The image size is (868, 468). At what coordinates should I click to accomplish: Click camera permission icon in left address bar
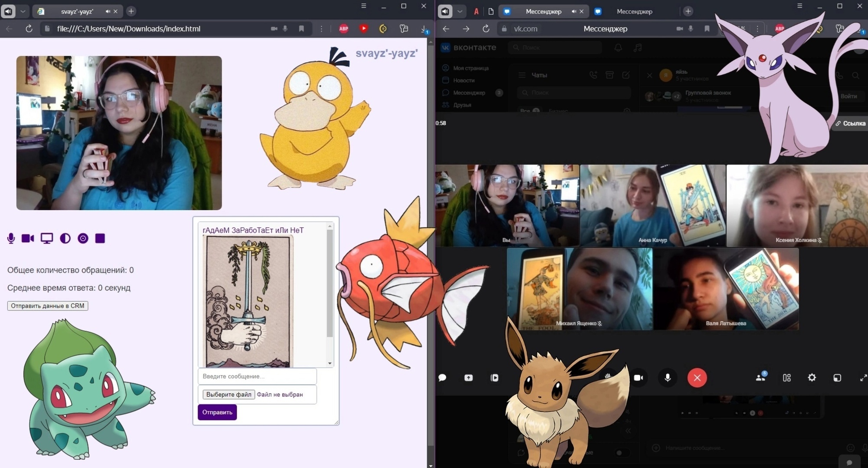pos(274,29)
